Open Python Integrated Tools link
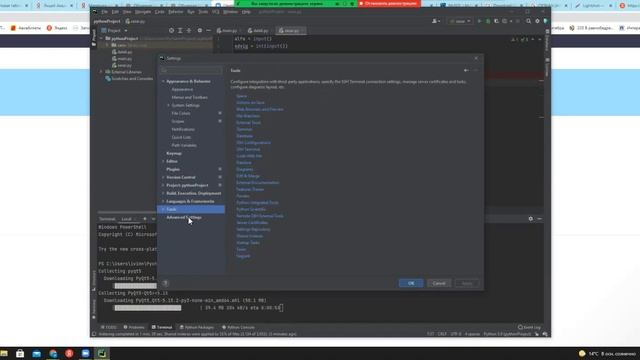Image resolution: width=640 pixels, height=360 pixels. pyautogui.click(x=257, y=202)
